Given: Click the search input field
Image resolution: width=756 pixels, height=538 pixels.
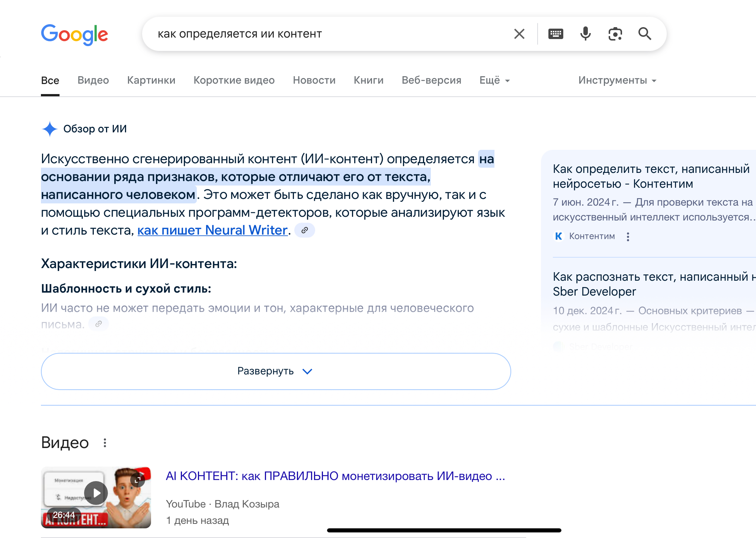Looking at the screenshot, I should [x=327, y=34].
